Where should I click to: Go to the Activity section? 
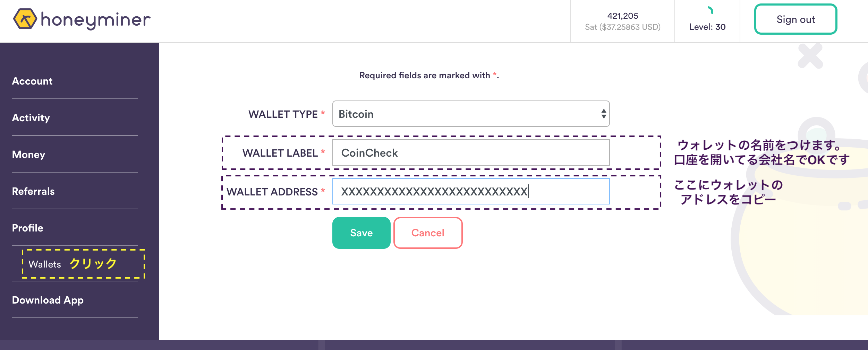[x=31, y=118]
